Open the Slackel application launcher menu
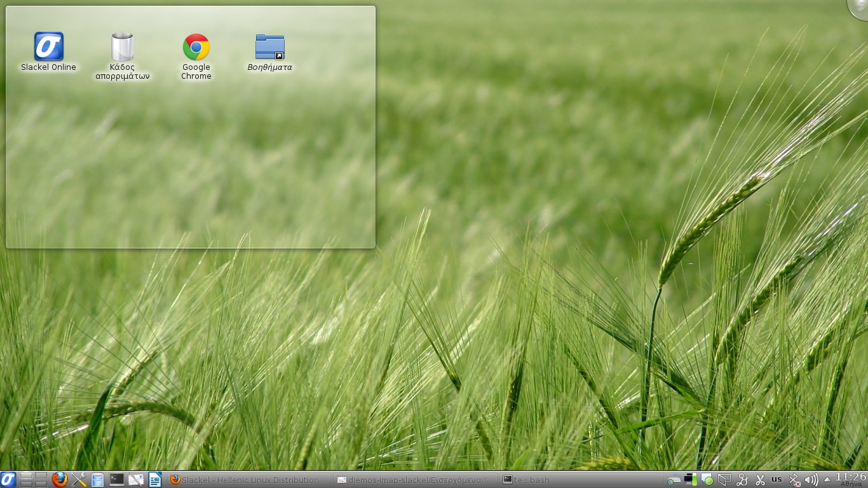The image size is (868, 488). (8, 480)
